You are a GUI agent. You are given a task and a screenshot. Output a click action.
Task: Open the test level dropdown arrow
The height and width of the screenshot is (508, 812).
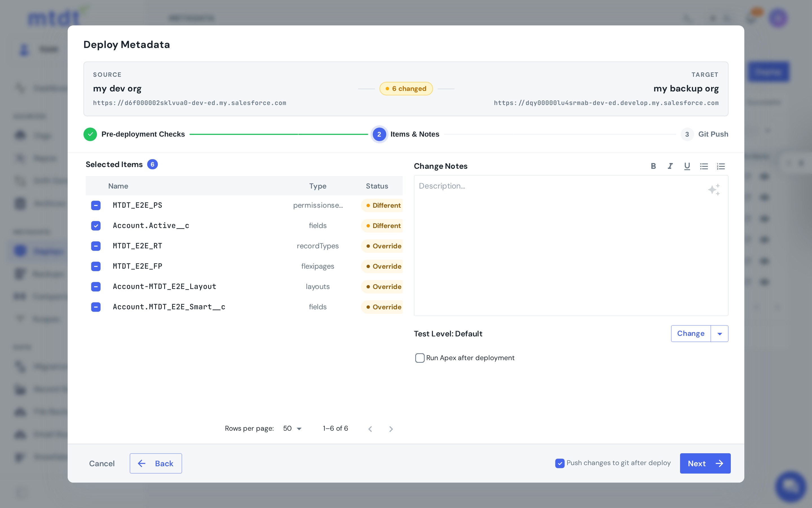[720, 334]
